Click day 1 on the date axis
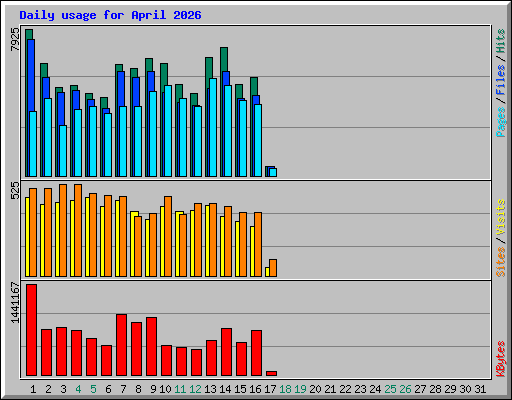Screen dimensions: 512x400 [33, 389]
